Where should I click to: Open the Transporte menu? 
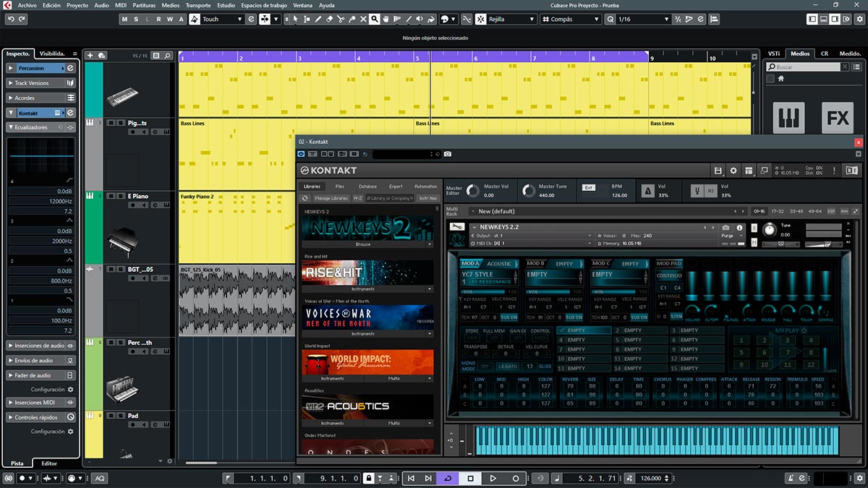click(198, 5)
